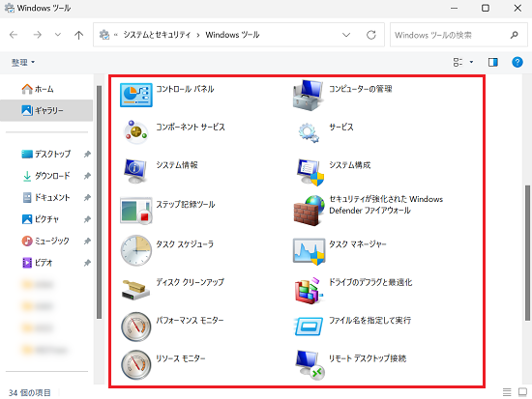This screenshot has height=399, width=532.
Task: Click the タスク マネージャー label text
Action: pyautogui.click(x=358, y=244)
